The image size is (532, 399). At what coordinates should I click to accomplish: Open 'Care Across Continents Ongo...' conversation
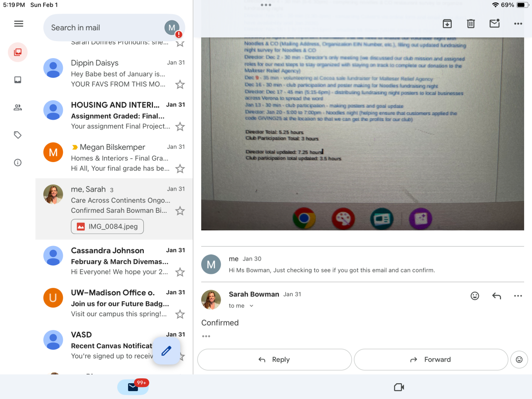pos(114,209)
